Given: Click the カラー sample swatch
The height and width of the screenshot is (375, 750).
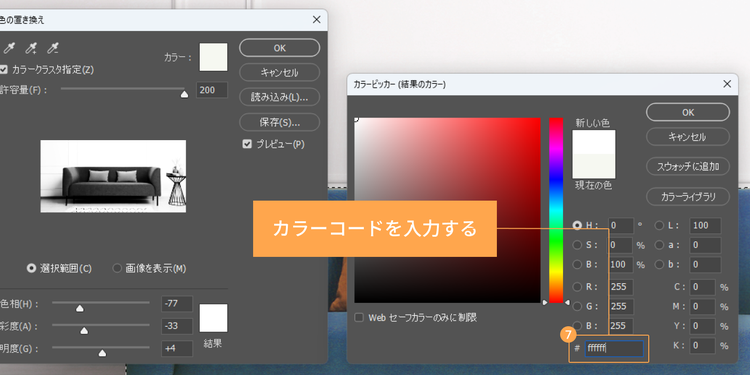Looking at the screenshot, I should click(x=213, y=57).
